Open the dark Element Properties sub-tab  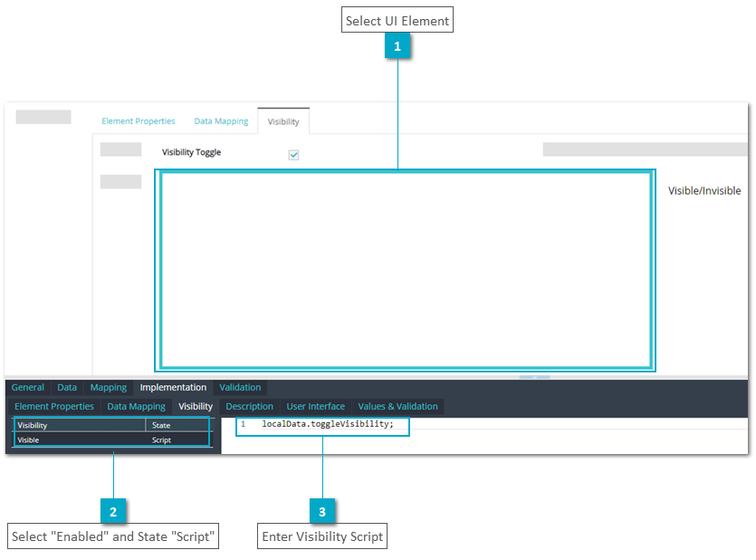pos(54,407)
